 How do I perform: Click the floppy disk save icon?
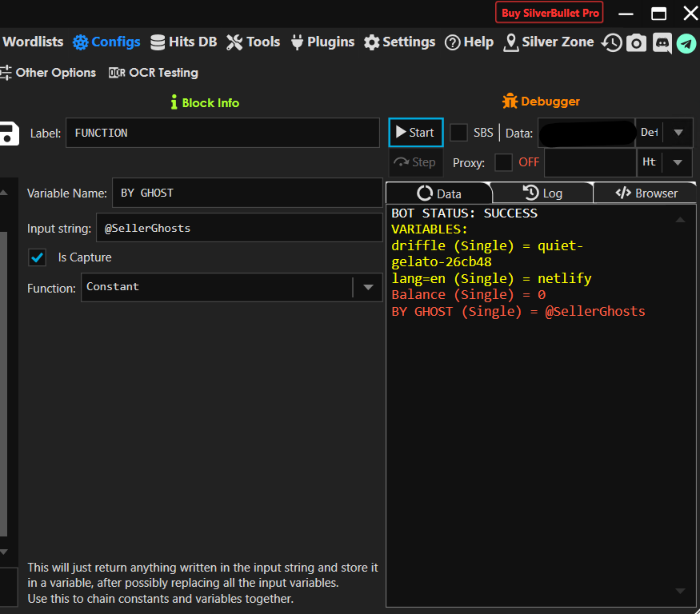click(8, 134)
